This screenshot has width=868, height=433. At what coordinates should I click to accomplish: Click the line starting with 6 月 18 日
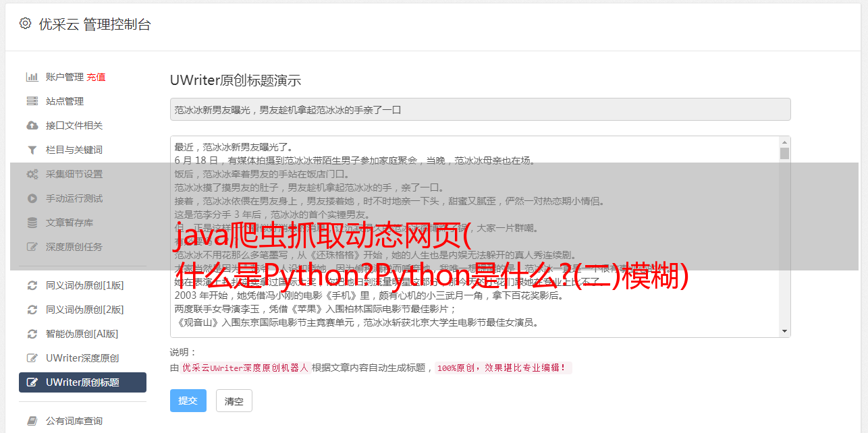click(x=354, y=161)
